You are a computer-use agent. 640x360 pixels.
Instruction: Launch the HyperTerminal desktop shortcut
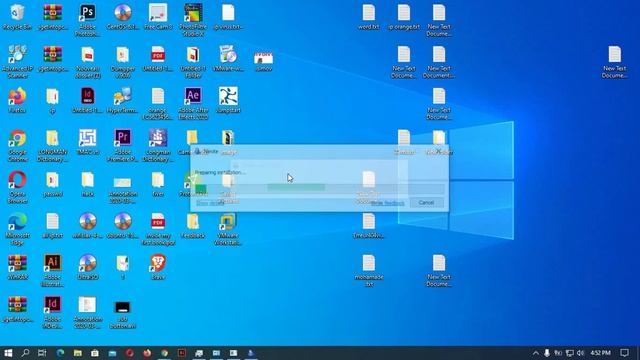[x=122, y=100]
